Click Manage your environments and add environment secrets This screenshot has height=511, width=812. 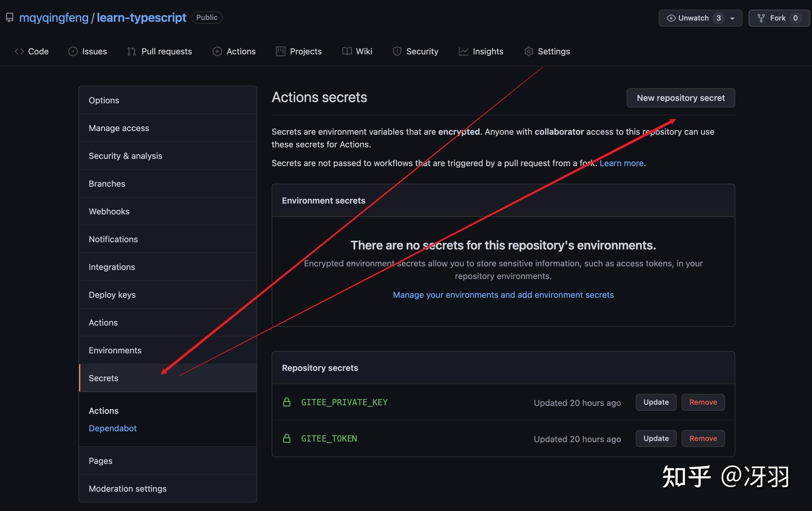tap(503, 294)
